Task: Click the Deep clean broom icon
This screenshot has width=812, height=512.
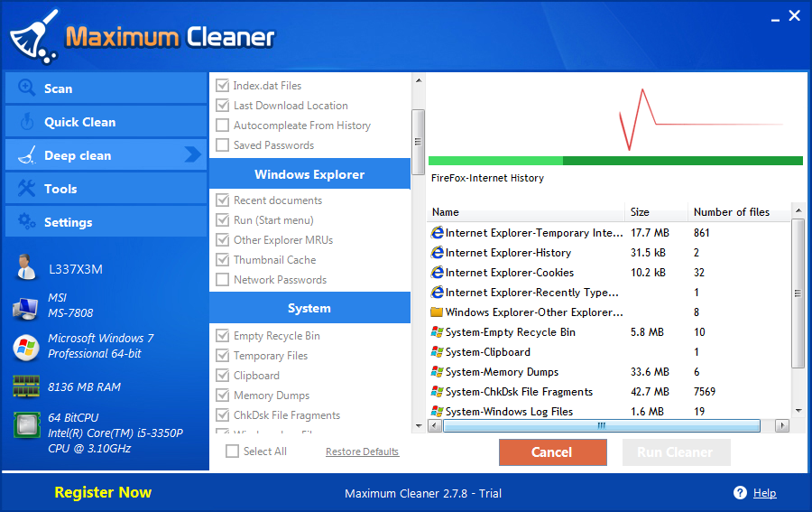Action: coord(27,155)
